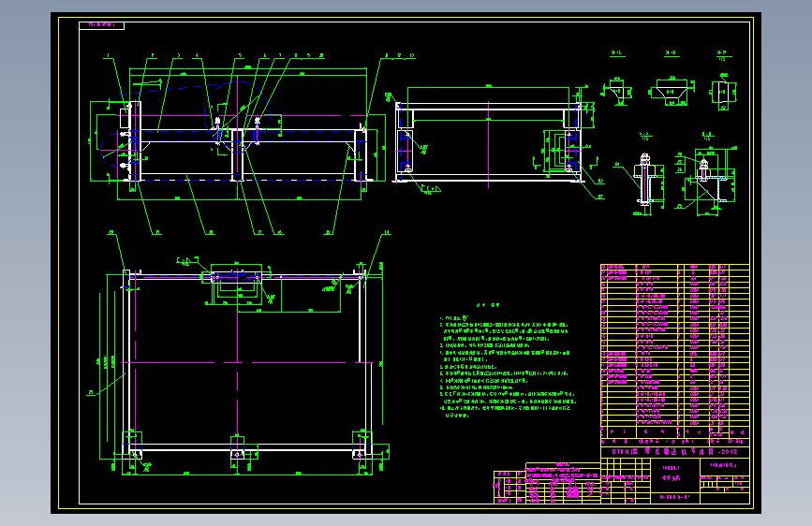This screenshot has width=812, height=526.
Task: Click the front elevation view of the frame
Action: click(x=238, y=139)
